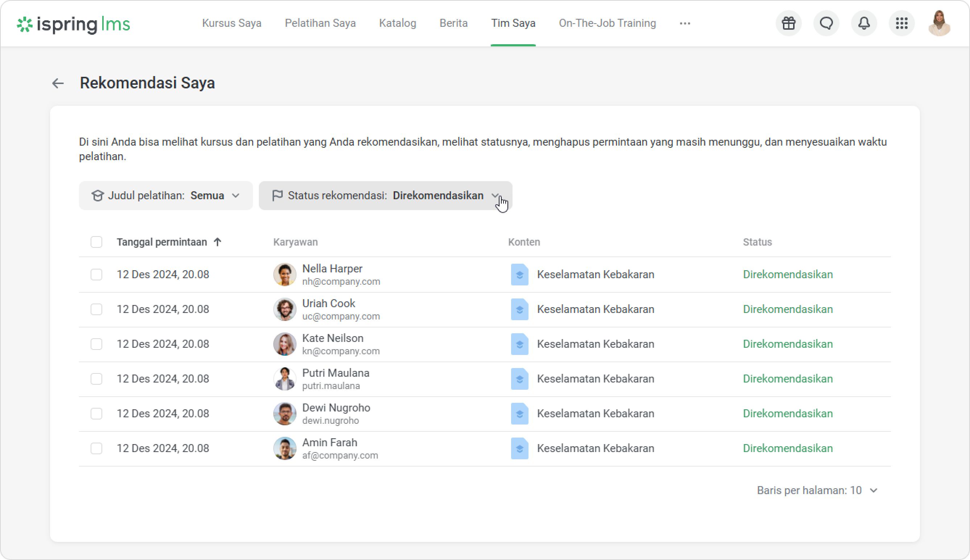970x560 pixels.
Task: Open Kate Neilson's employee name link
Action: tap(332, 338)
